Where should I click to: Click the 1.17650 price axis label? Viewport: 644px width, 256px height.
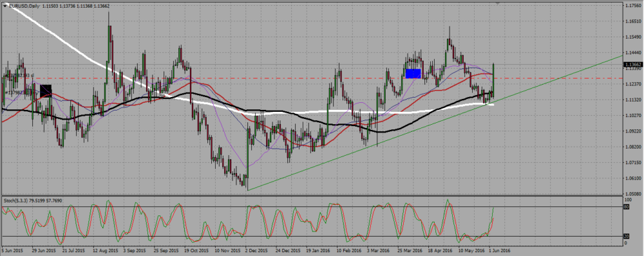[x=633, y=6]
